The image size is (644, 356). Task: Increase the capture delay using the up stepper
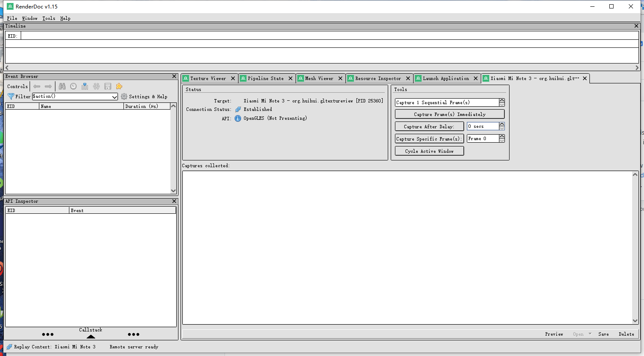click(501, 124)
